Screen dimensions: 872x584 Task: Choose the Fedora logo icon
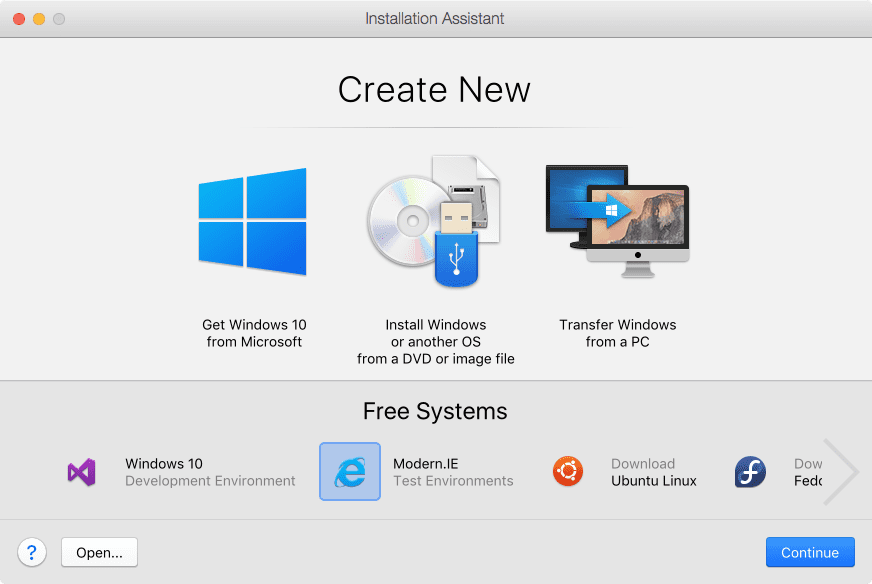point(750,472)
